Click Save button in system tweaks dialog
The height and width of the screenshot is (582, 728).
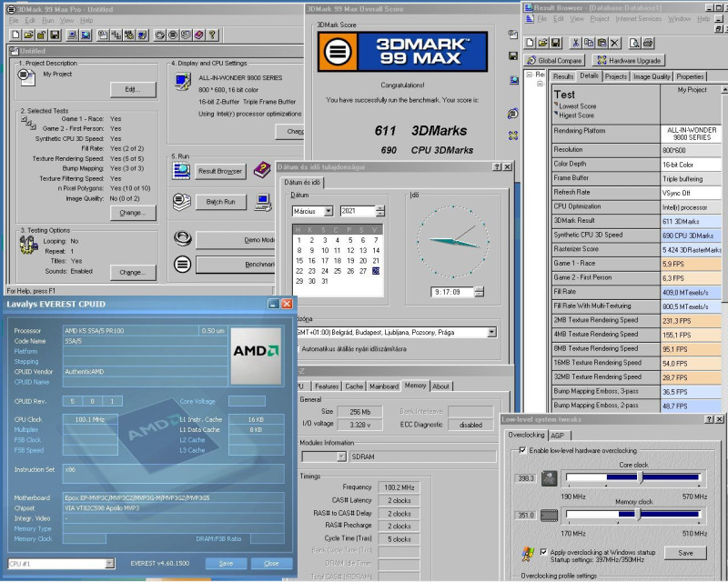685,553
